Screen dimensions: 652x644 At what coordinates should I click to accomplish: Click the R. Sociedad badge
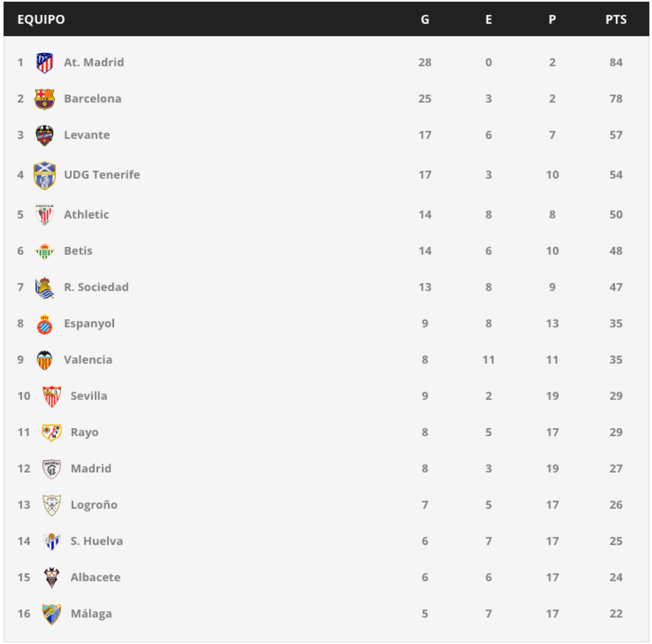click(x=45, y=288)
